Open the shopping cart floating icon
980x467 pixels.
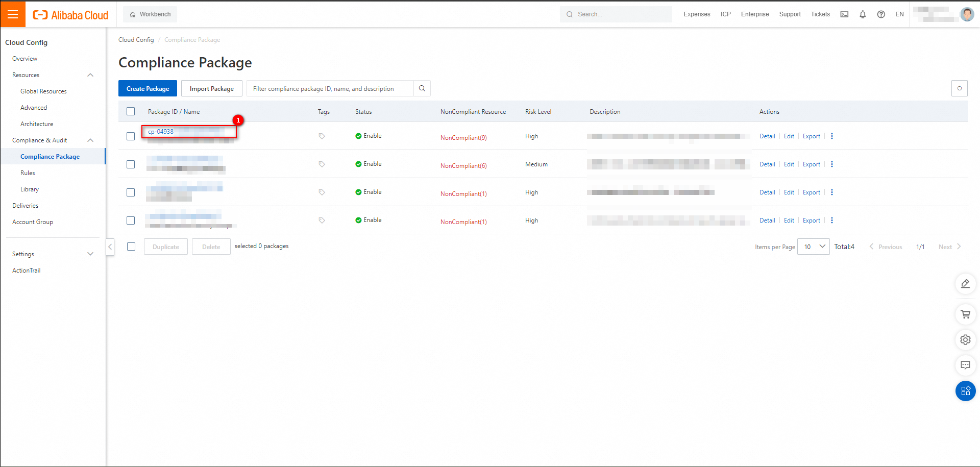click(x=965, y=314)
